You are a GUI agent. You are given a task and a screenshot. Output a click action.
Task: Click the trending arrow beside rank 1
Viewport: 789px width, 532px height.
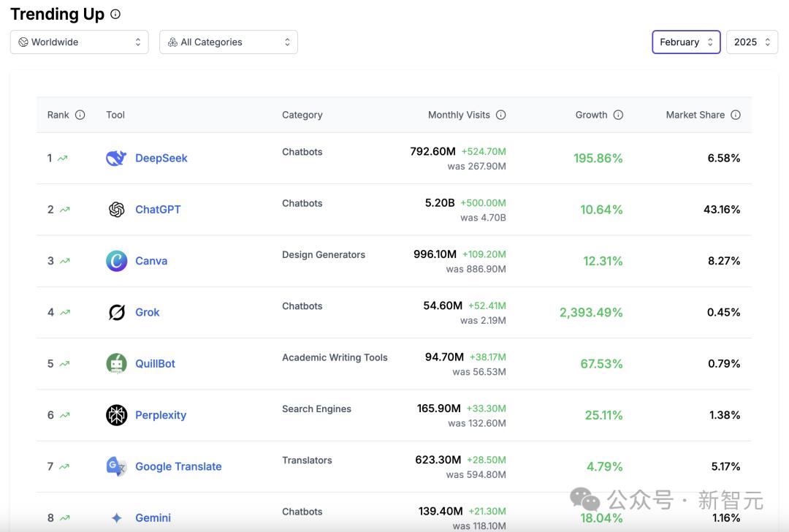tap(62, 158)
